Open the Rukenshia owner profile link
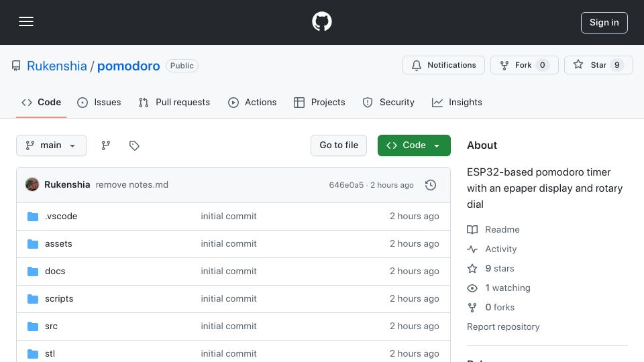The image size is (644, 362). coord(56,66)
